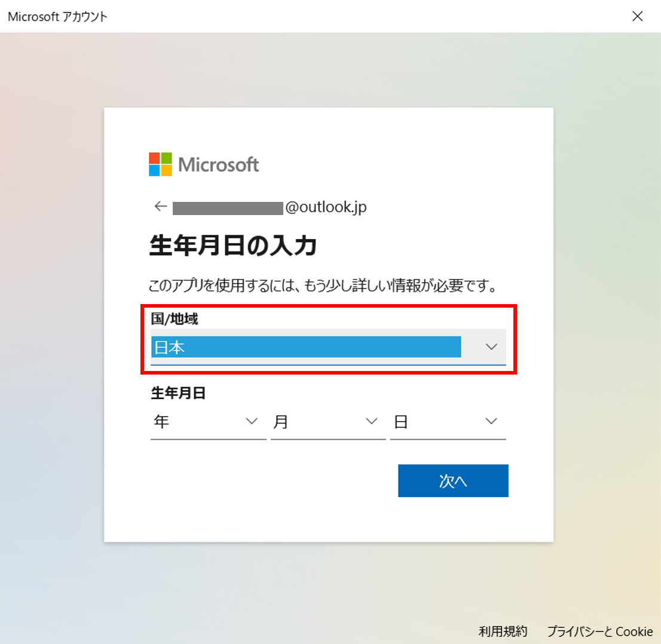Open the 月 birth month dropdown
Image resolution: width=661 pixels, height=644 pixels.
[x=328, y=421]
